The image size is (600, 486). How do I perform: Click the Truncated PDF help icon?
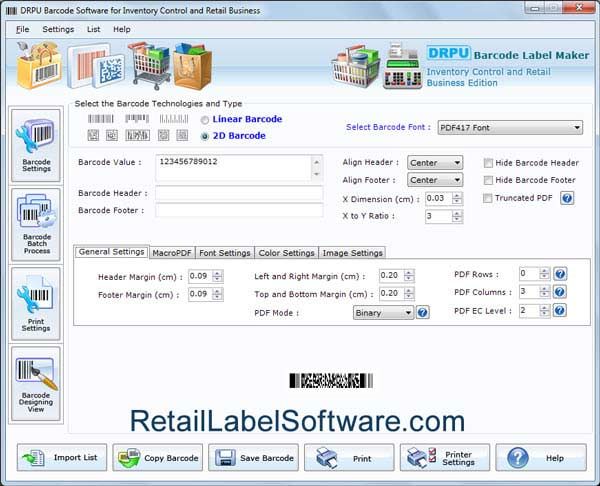coord(567,198)
